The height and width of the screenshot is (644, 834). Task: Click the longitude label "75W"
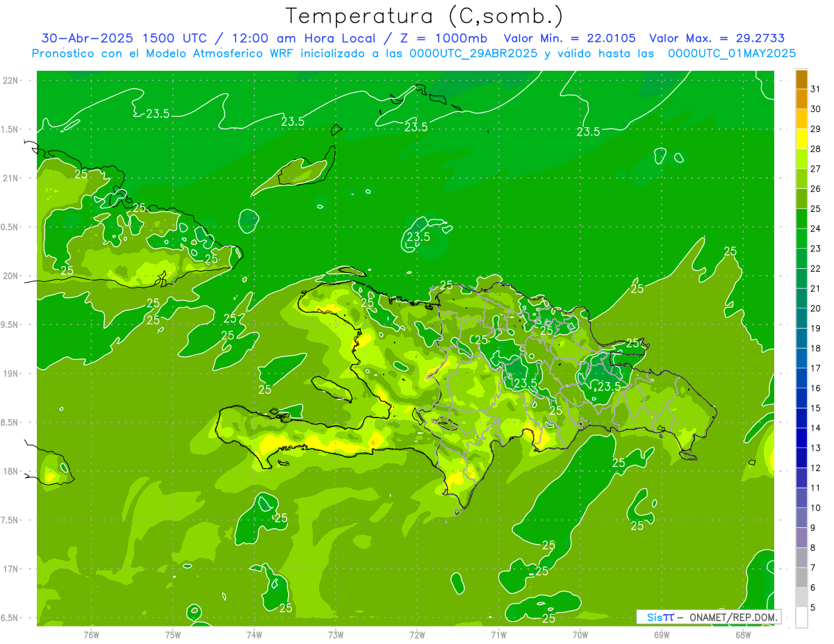pyautogui.click(x=173, y=634)
